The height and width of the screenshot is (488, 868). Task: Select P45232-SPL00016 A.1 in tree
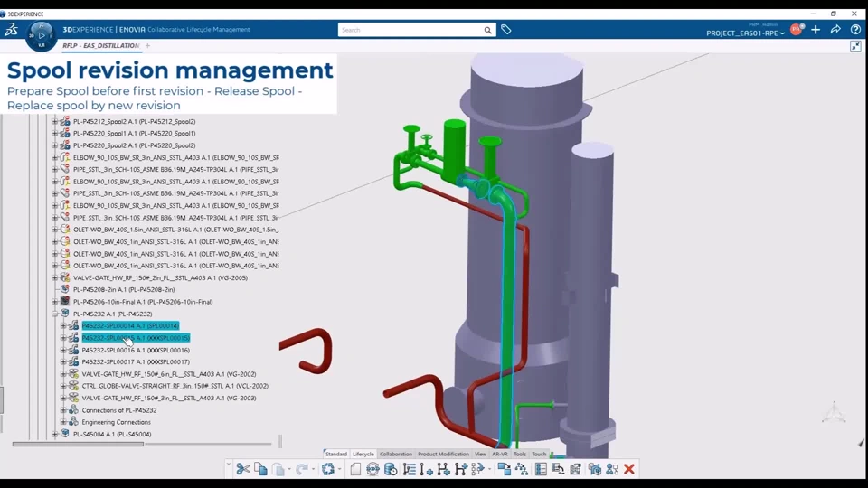click(x=136, y=351)
